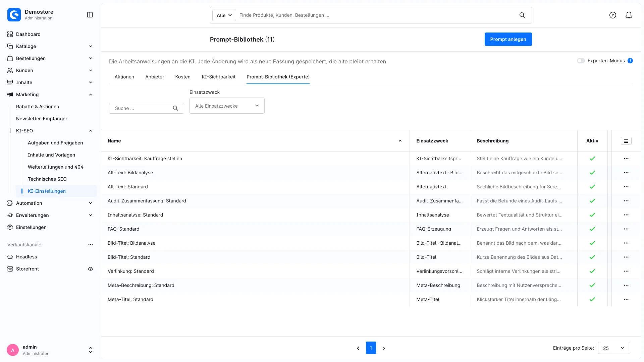The image size is (644, 362).
Task: Click the active checkmark of Verlinkung: Standard
Action: pos(592,271)
